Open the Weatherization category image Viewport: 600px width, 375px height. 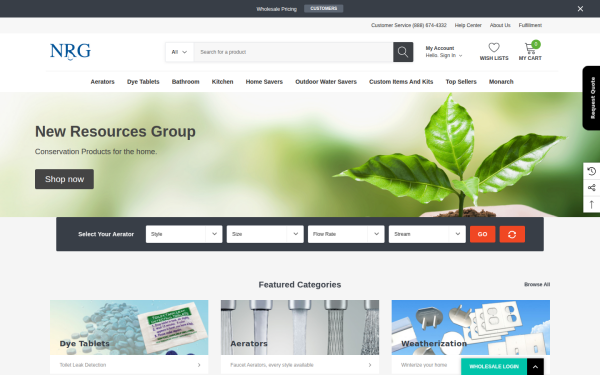pyautogui.click(x=471, y=327)
